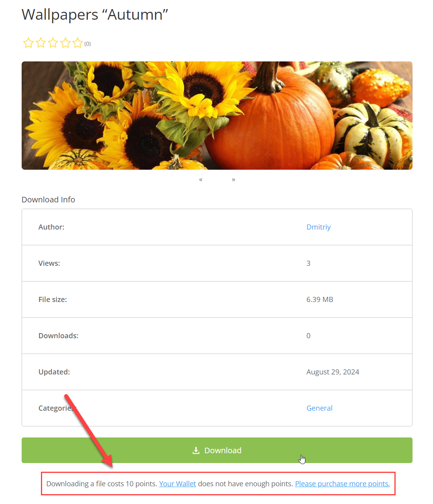Screen dimensions: 433x504
Task: Advance to next image with » arrow
Action: pos(233,180)
